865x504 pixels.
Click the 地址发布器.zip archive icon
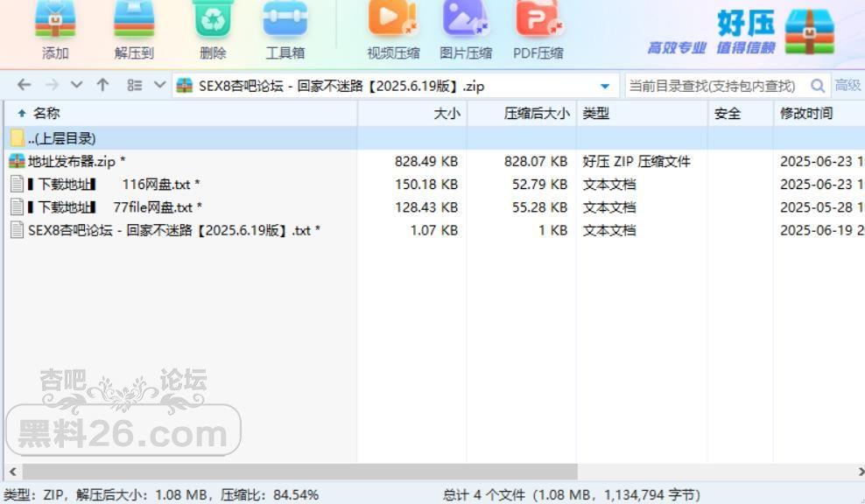click(x=18, y=161)
